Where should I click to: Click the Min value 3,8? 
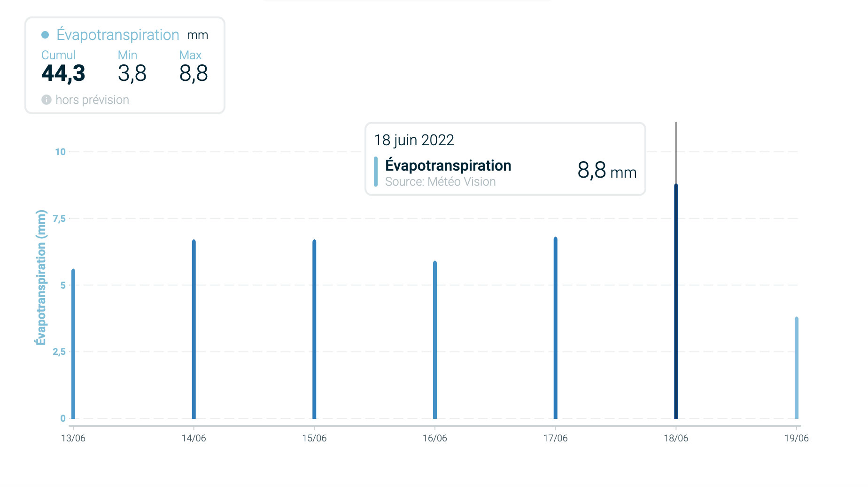[132, 73]
